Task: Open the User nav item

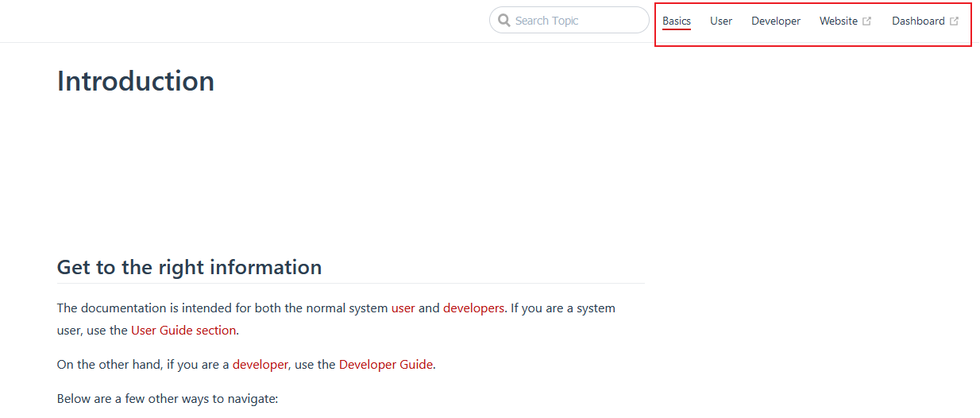Action: click(x=721, y=21)
